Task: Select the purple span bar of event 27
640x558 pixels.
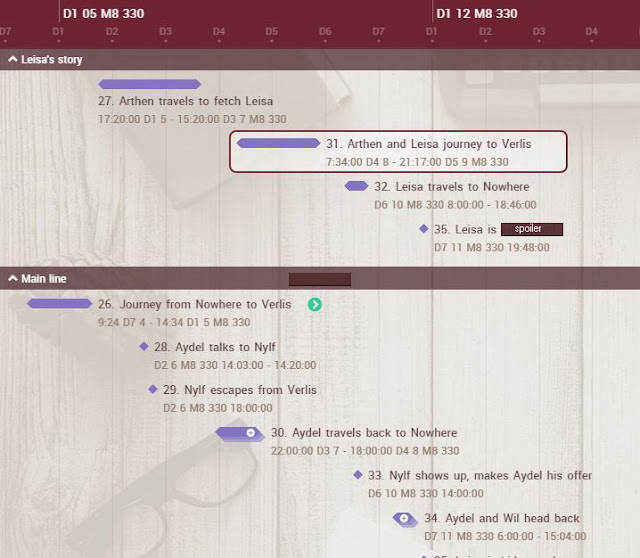Action: click(x=150, y=84)
